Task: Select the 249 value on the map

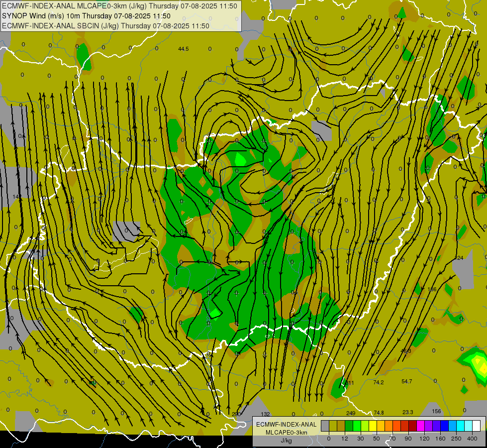Action: coord(351,413)
